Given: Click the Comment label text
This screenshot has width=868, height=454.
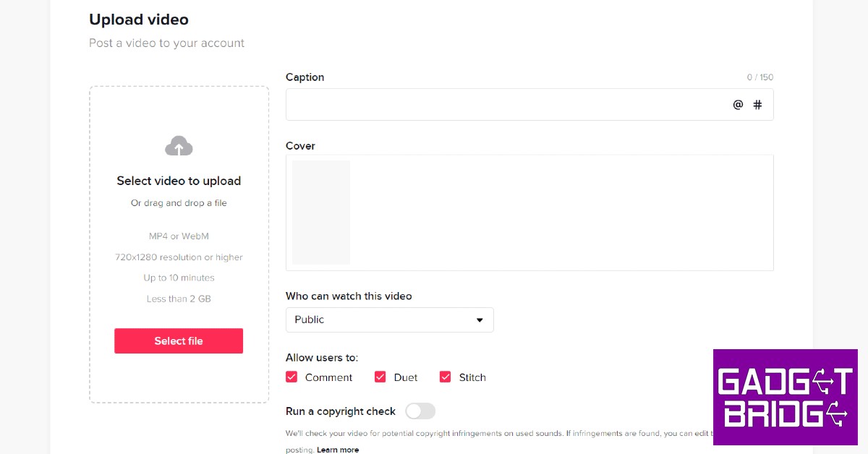Looking at the screenshot, I should (328, 377).
